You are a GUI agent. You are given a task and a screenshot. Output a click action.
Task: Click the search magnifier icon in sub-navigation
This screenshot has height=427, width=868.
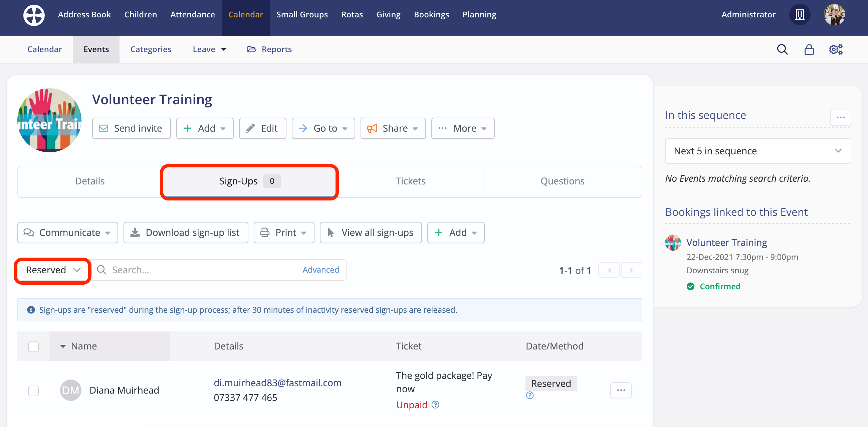point(782,49)
